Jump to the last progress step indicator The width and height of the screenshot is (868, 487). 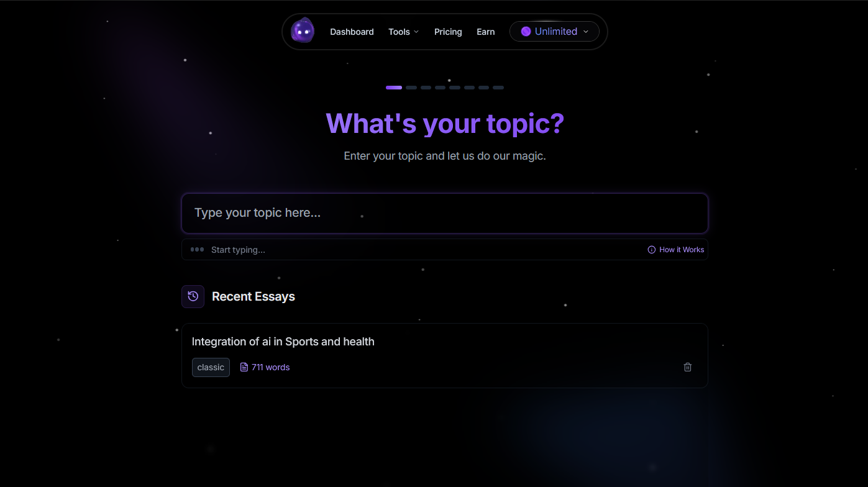(x=498, y=88)
